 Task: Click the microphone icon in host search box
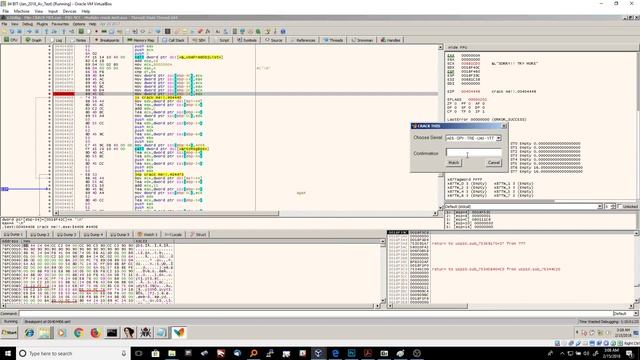tap(124, 353)
